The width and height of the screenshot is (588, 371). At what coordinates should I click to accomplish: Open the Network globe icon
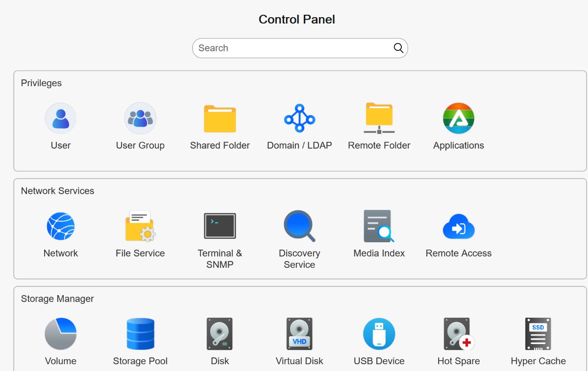coord(61,226)
